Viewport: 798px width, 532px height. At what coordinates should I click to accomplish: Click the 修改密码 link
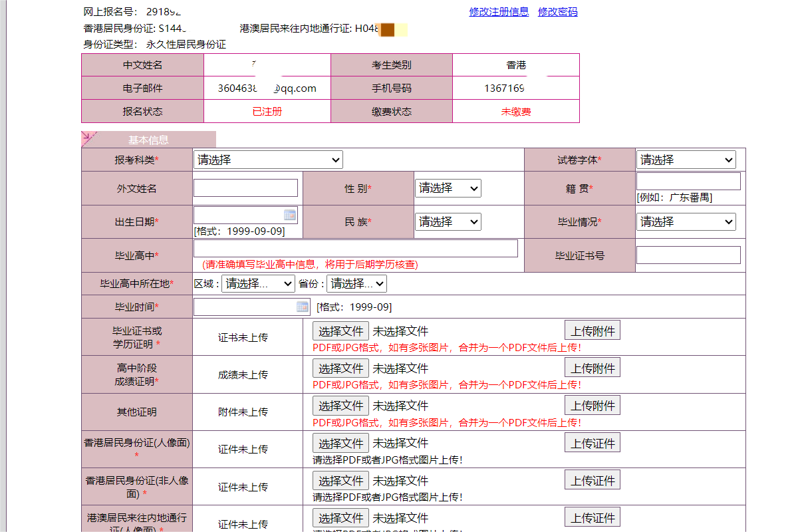[x=557, y=12]
